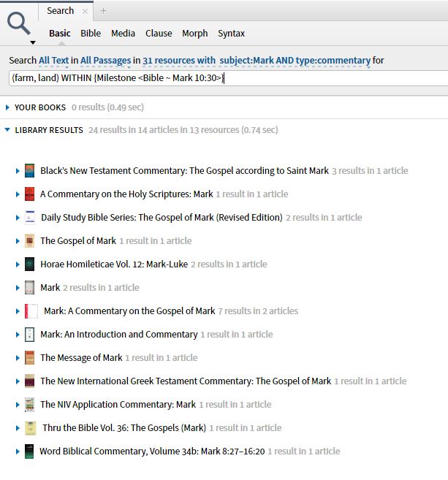Expand Daily Study Bible Series results
Viewport: 448px width, 480px height.
click(x=18, y=218)
